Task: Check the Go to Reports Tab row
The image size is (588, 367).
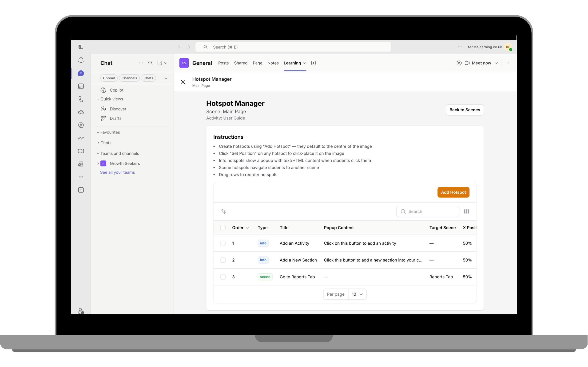Action: click(x=222, y=277)
